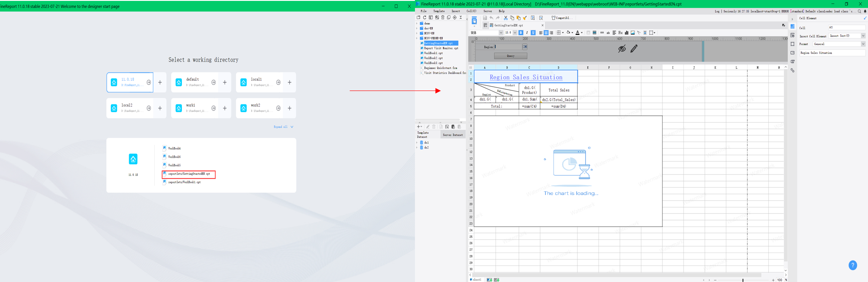
Task: Click the Insert Formula Fx icon
Action: pos(620,32)
